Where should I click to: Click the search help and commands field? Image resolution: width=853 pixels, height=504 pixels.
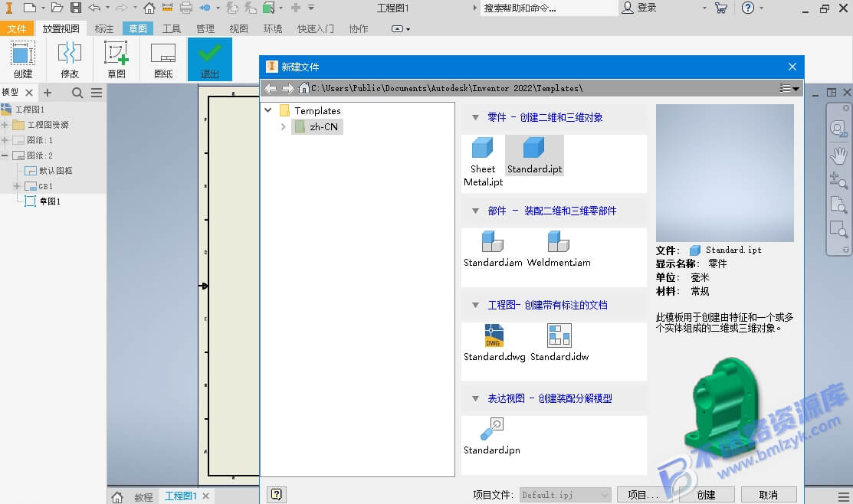tap(549, 8)
